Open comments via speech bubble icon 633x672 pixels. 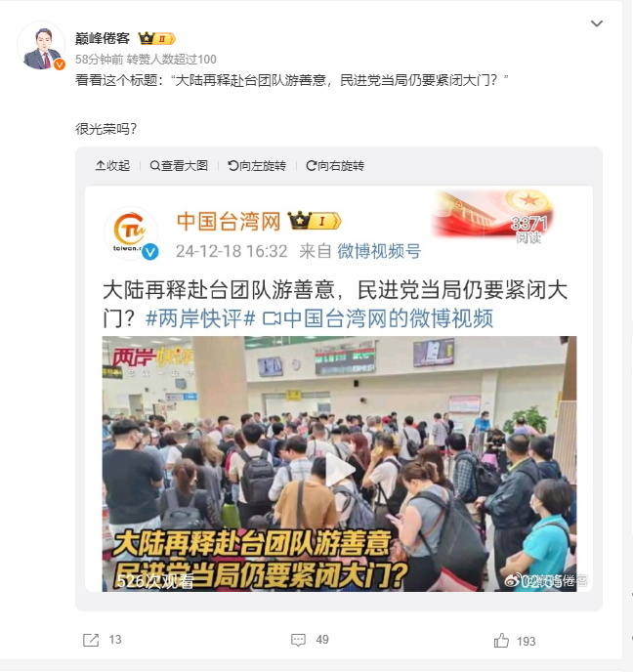pos(298,641)
